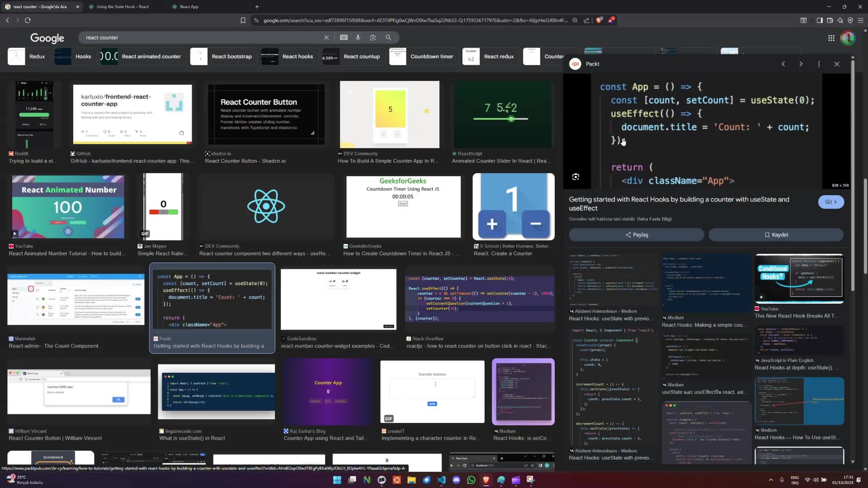Go to next image in preview
868x488 pixels.
point(801,64)
